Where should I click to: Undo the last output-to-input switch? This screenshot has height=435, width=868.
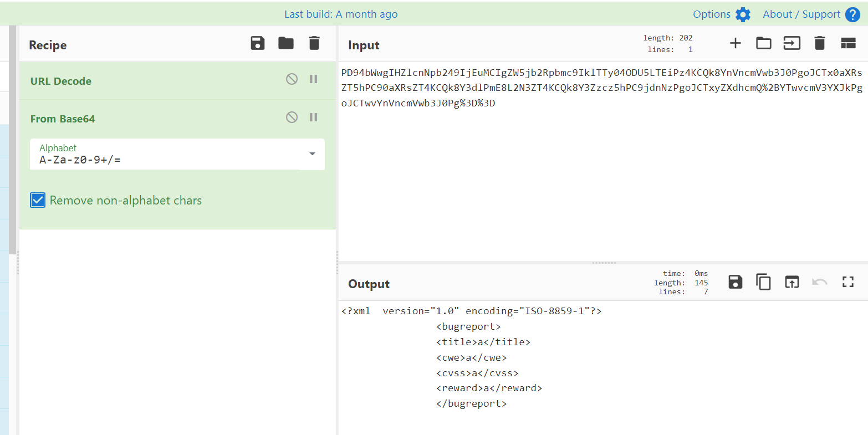point(820,282)
